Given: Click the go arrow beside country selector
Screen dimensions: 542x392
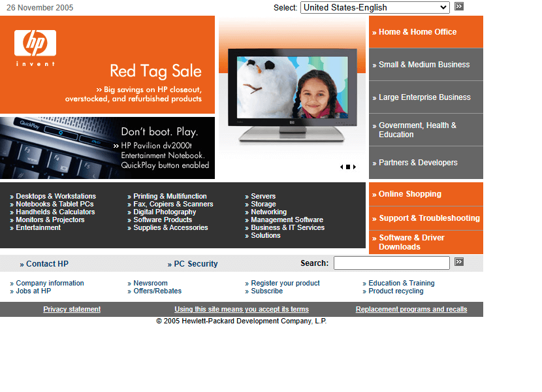Looking at the screenshot, I should click(x=458, y=7).
